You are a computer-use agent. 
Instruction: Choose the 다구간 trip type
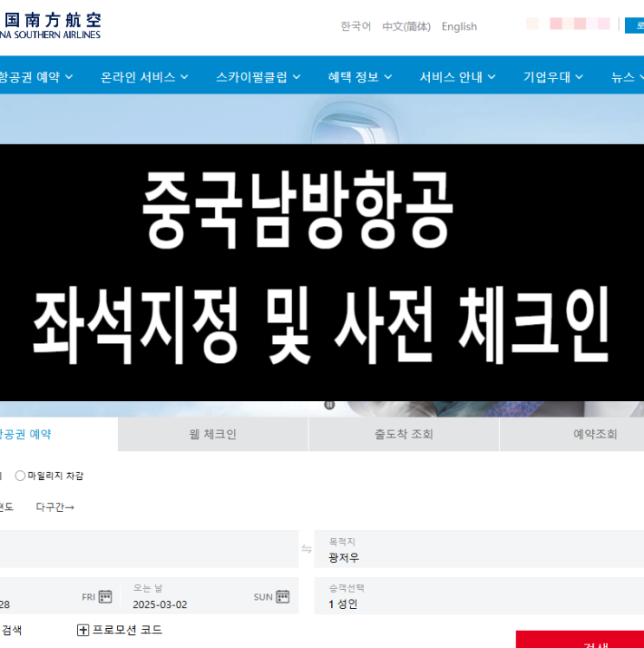(55, 507)
